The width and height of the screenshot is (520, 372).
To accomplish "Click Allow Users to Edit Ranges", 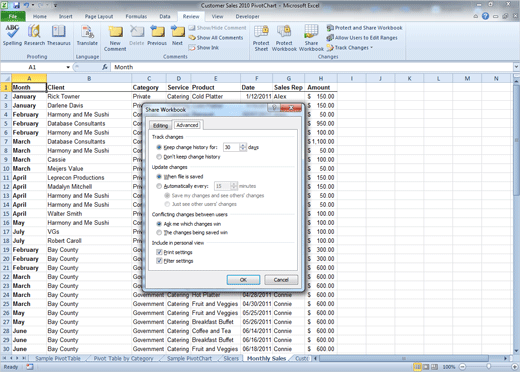I will pos(362,38).
